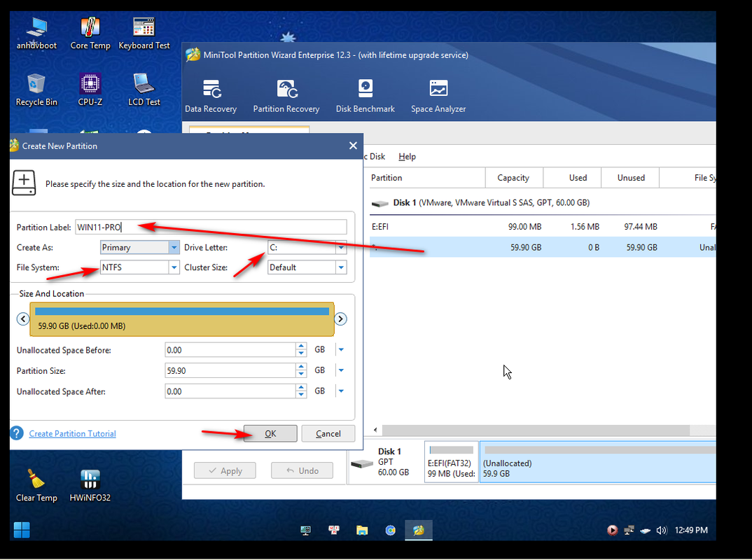Change unit for Partition Size

click(x=341, y=370)
